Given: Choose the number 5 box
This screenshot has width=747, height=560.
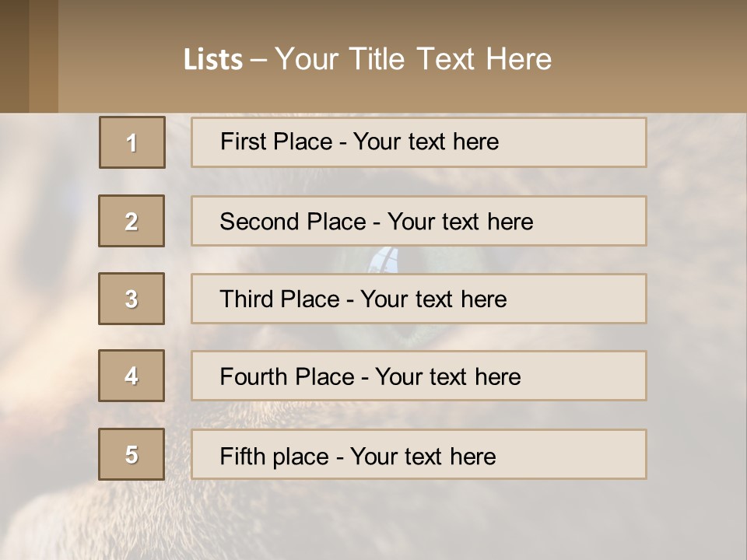Looking at the screenshot, I should pos(132,454).
